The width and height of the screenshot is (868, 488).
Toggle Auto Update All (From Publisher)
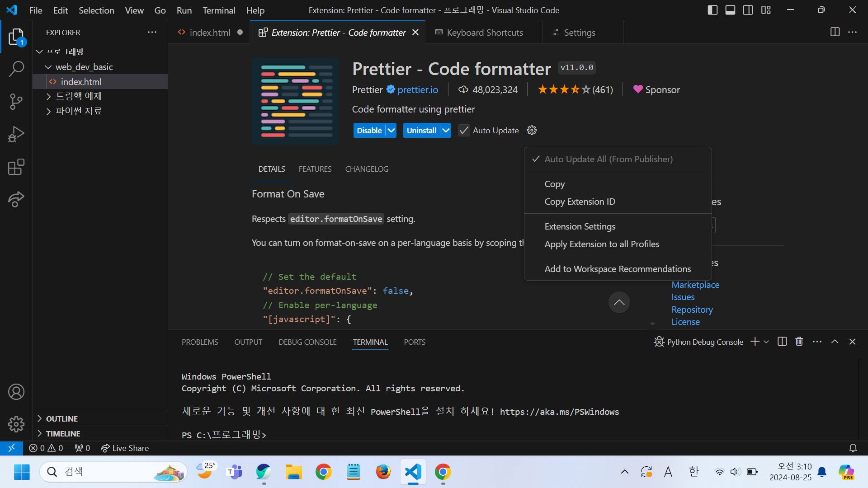tap(608, 159)
